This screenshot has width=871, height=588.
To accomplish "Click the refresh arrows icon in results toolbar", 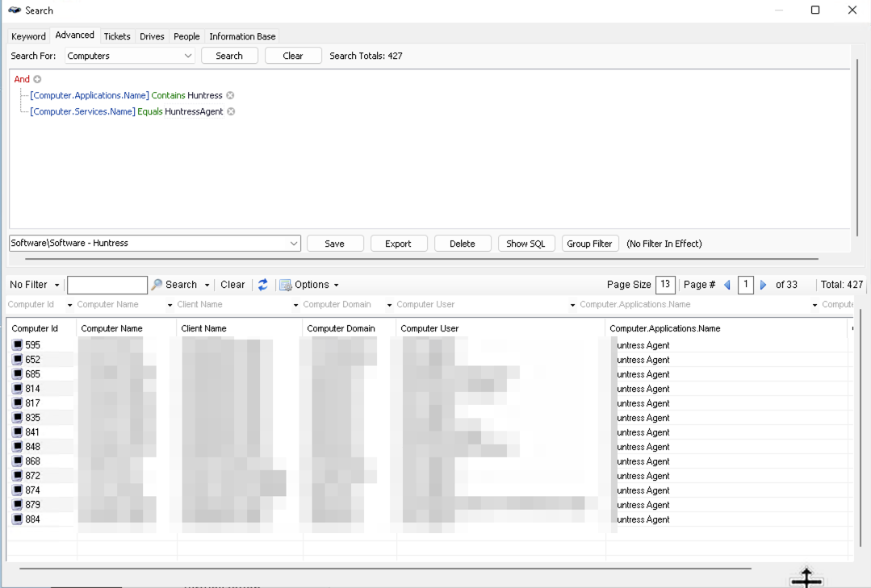I will 262,285.
